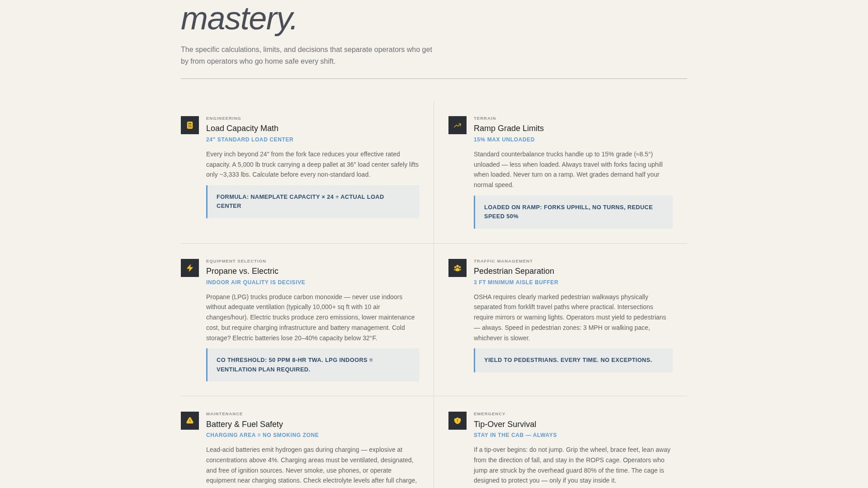Image resolution: width=868 pixels, height=488 pixels.
Task: Click the shield icon beside Tip-Over Survival
Action: click(458, 421)
